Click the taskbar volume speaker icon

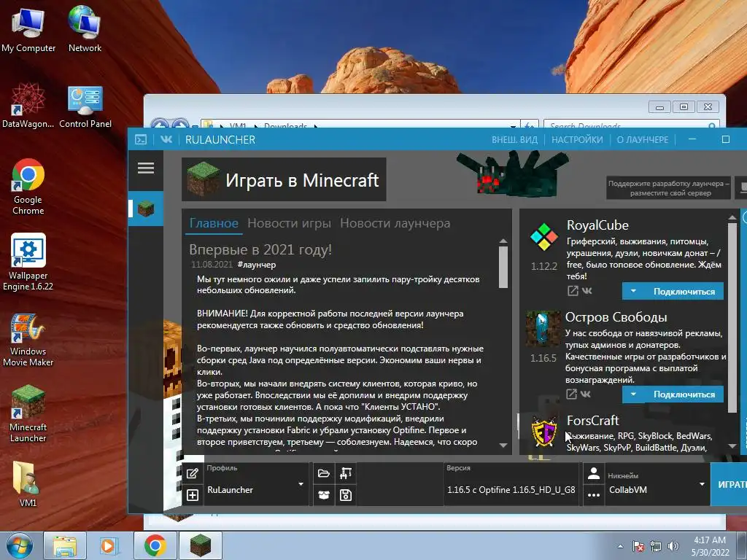(x=673, y=546)
